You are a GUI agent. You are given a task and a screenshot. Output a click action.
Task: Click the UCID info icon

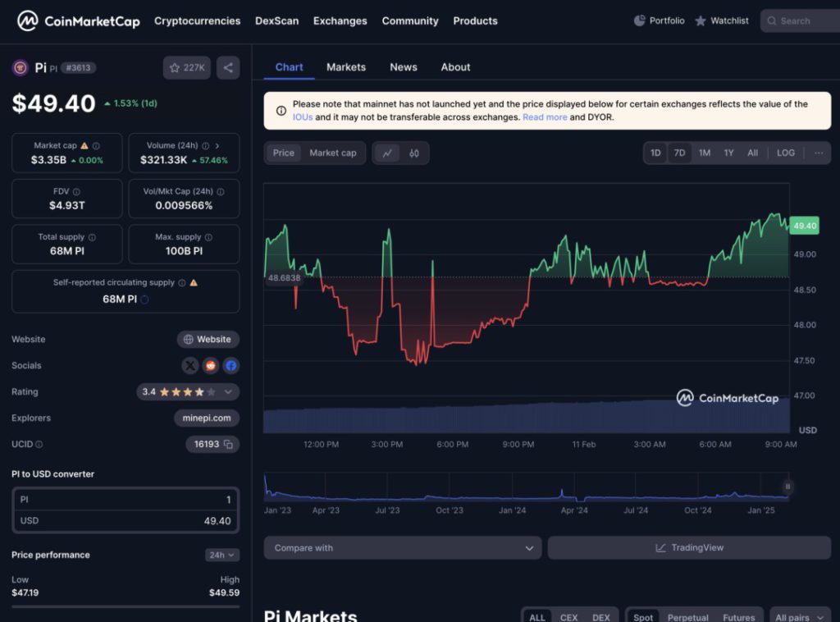[39, 444]
